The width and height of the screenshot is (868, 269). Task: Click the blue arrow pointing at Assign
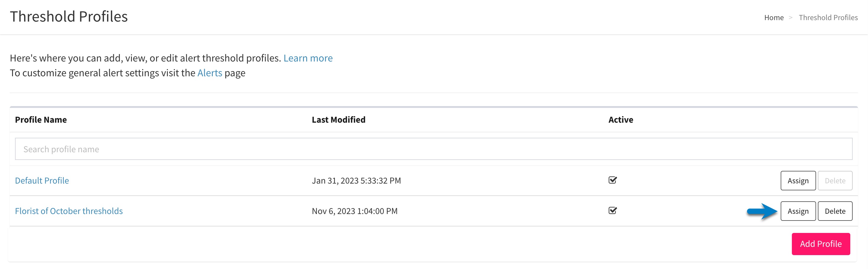[x=762, y=211]
